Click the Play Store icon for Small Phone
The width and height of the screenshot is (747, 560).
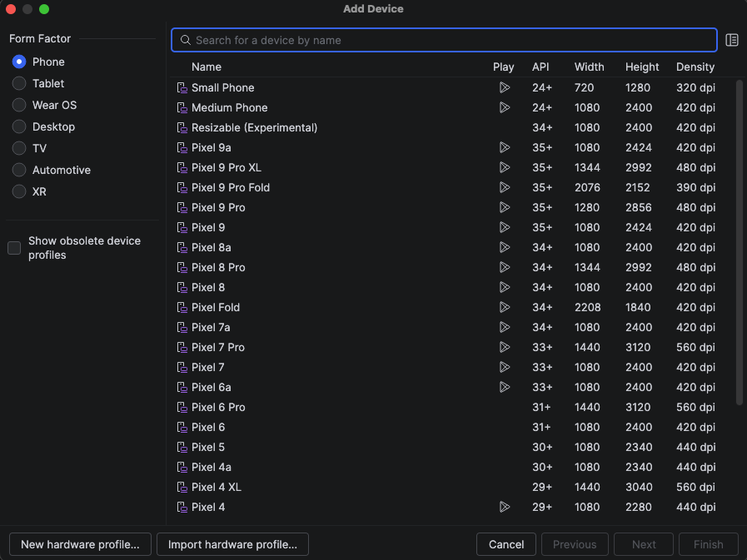pos(505,87)
